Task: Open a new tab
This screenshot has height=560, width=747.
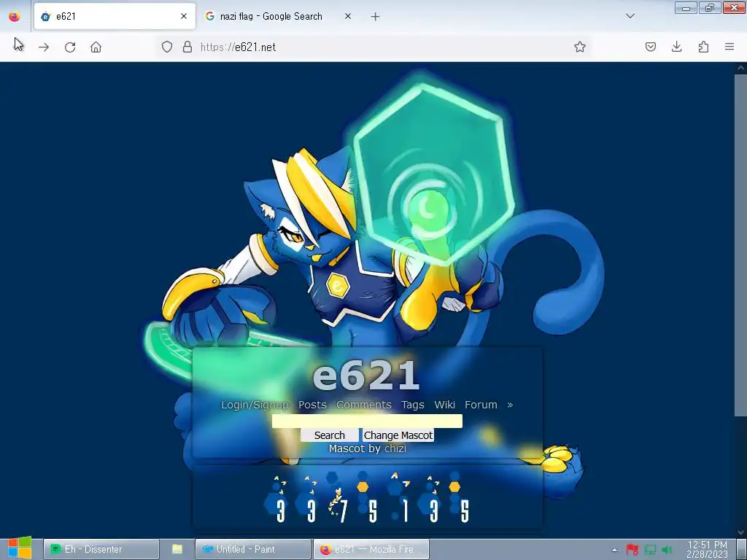Action: coord(376,17)
